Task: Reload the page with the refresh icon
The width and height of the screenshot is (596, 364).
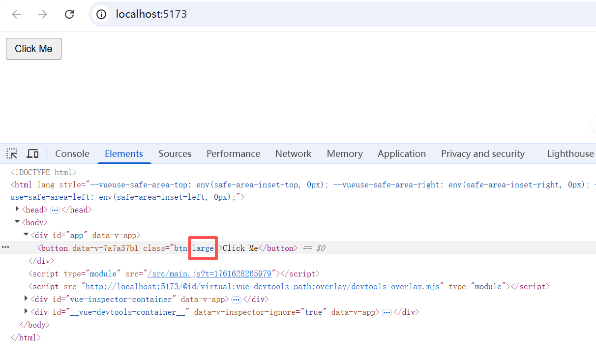Action: (69, 14)
